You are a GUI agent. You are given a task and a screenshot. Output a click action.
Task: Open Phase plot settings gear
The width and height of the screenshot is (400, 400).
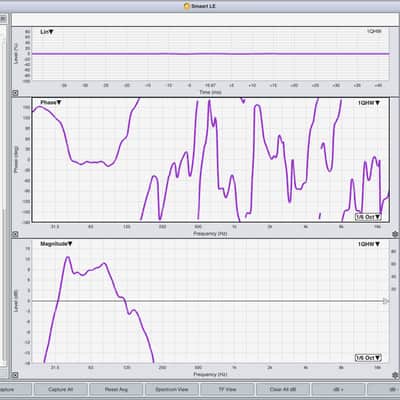395,234
